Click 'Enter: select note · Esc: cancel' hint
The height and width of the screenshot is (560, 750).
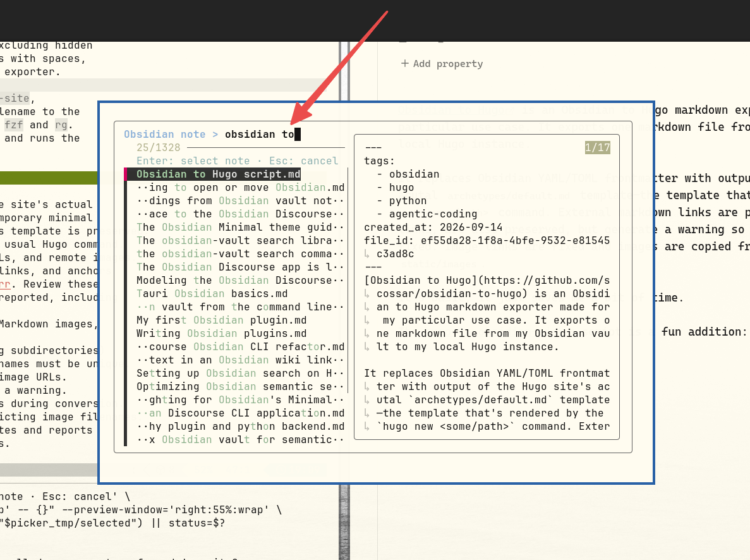click(237, 161)
